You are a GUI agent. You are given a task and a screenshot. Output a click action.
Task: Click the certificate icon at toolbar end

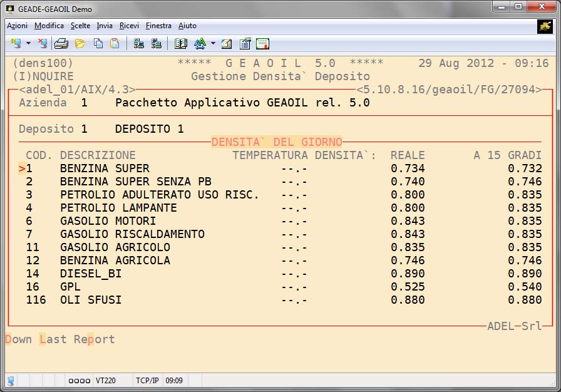262,44
